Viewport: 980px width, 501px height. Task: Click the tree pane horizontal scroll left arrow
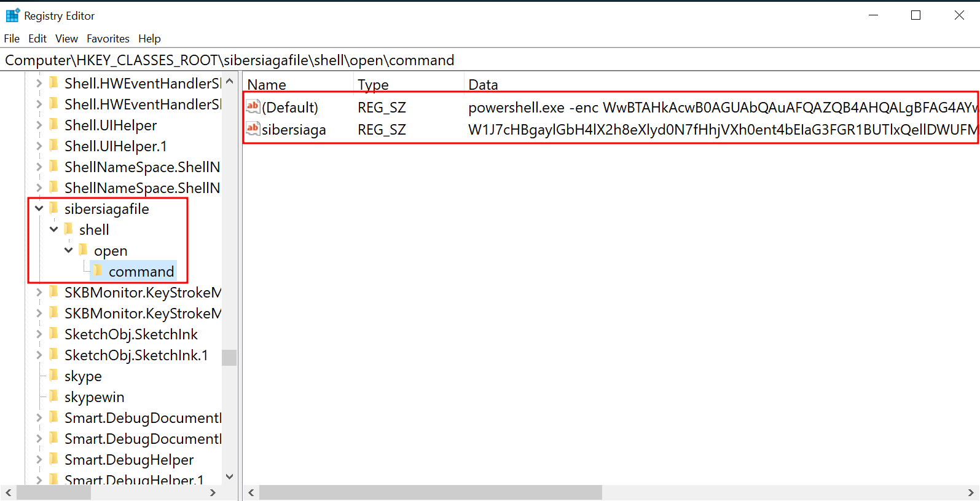pyautogui.click(x=8, y=492)
